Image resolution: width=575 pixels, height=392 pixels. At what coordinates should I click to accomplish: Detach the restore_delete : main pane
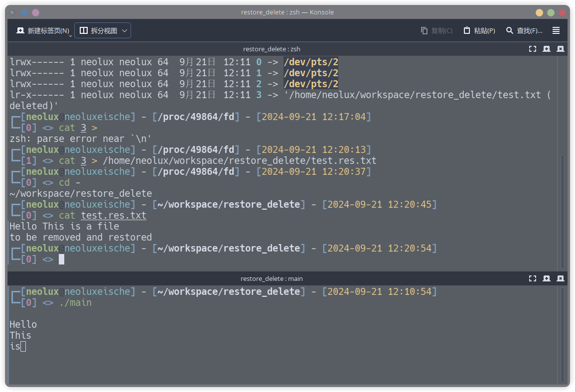(x=547, y=279)
